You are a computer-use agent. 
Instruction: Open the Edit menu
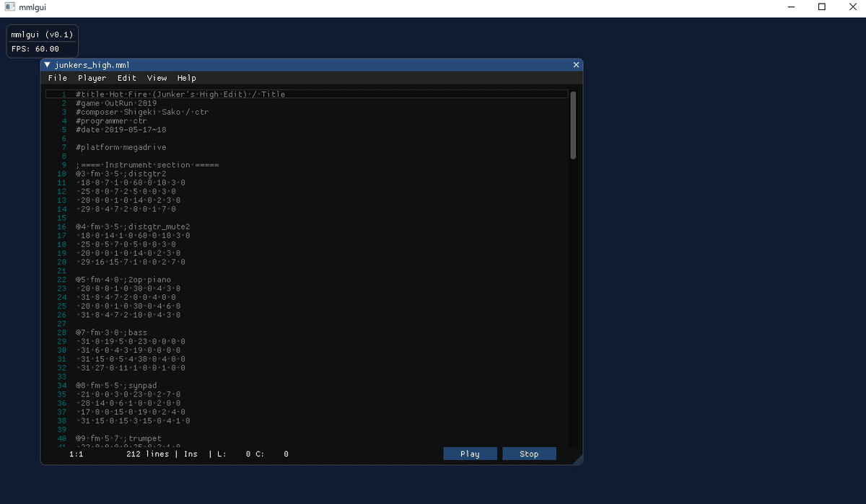click(126, 78)
